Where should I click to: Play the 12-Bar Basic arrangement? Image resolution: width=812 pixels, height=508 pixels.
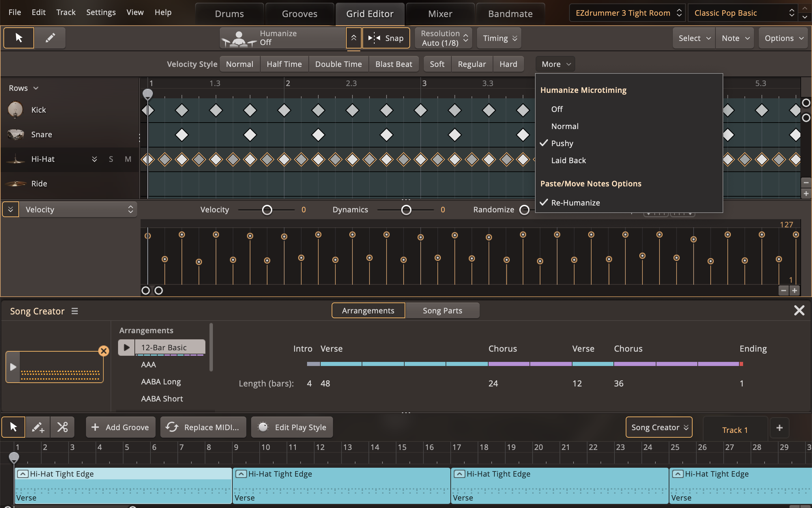[x=127, y=348]
